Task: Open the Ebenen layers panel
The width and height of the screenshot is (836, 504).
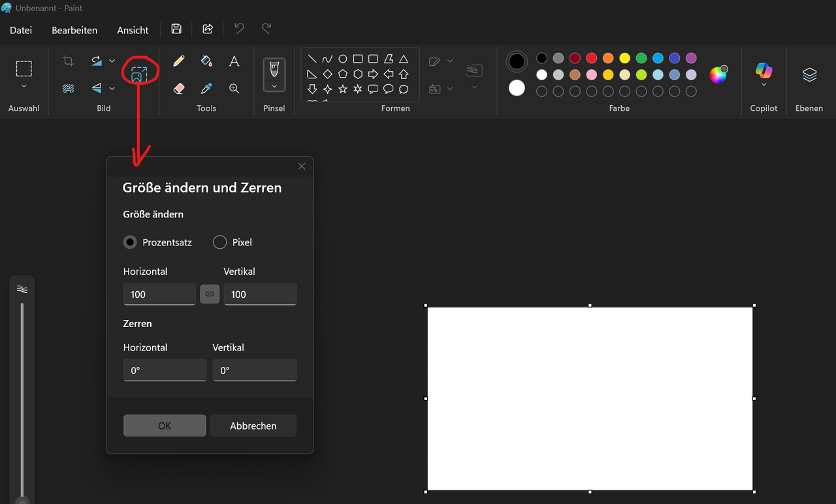Action: click(809, 74)
